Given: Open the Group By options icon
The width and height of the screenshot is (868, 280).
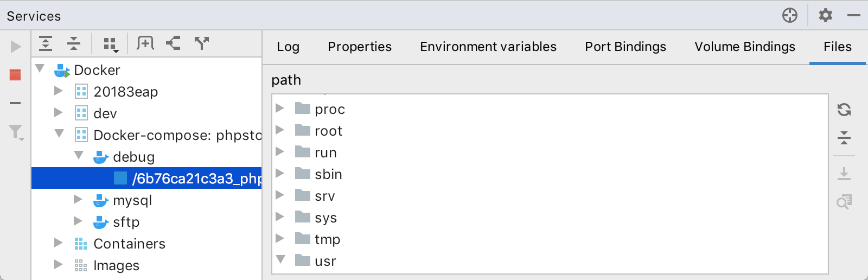Looking at the screenshot, I should tap(111, 44).
